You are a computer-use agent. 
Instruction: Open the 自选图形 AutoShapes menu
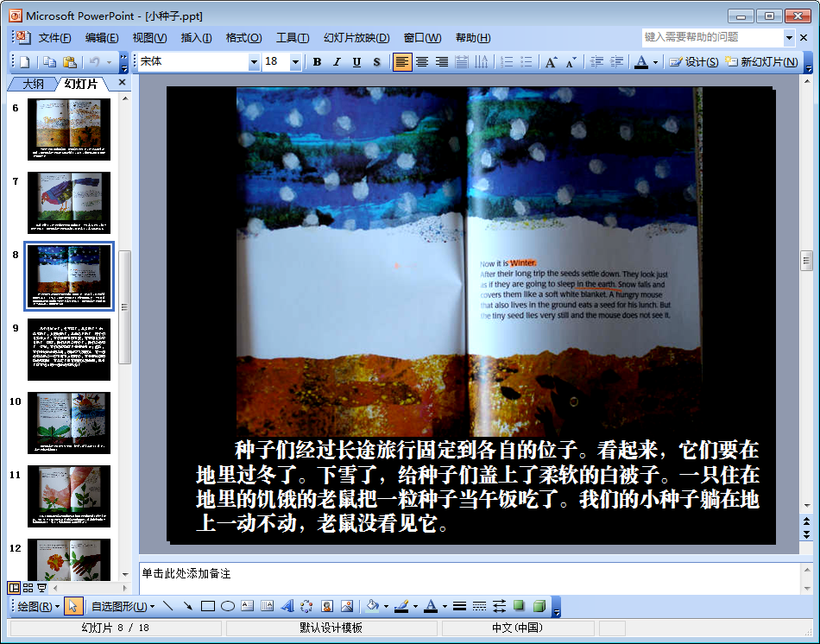pos(122,606)
